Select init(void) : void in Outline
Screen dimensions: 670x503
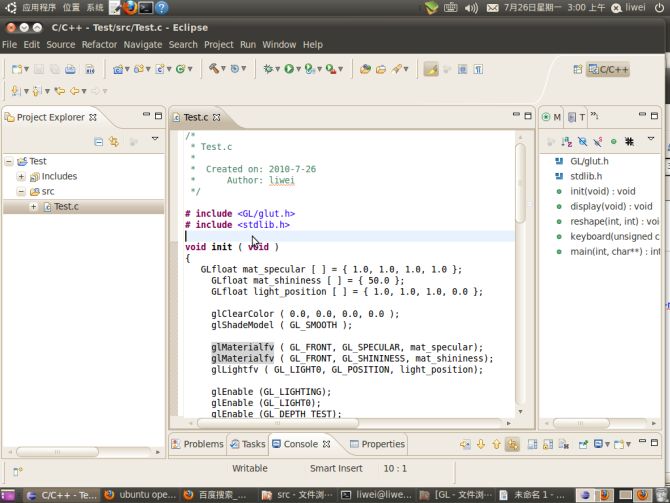602,191
